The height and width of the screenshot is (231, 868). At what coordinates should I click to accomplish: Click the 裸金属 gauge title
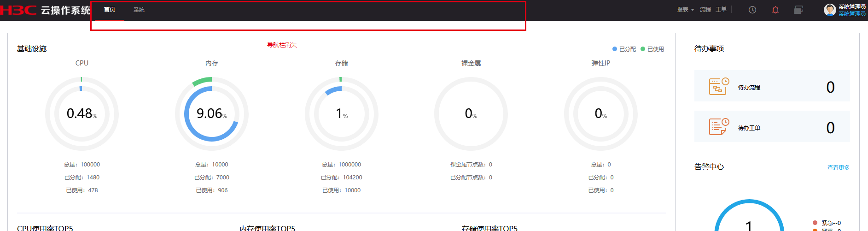coord(471,63)
